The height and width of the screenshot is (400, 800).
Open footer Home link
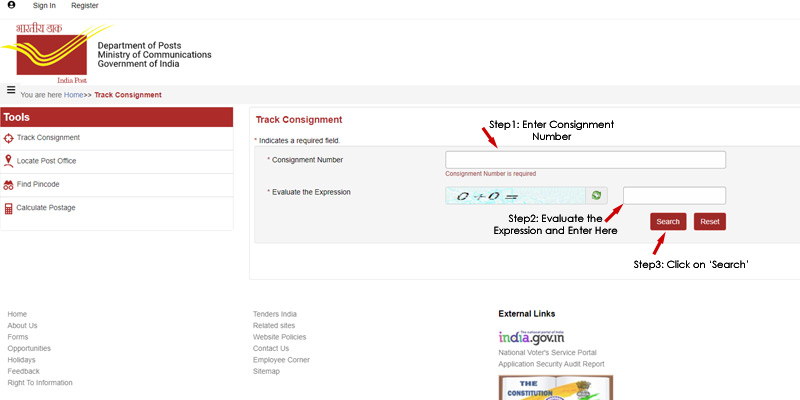click(x=17, y=314)
